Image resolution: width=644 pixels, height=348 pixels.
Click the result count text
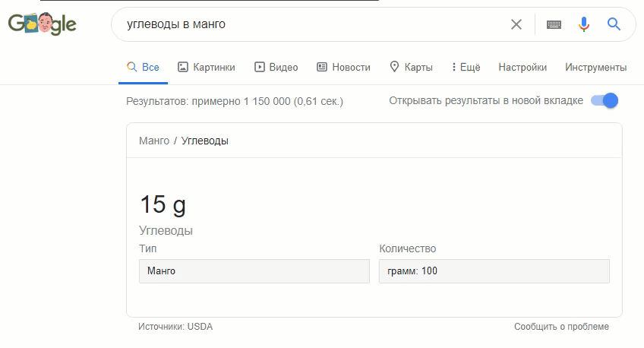235,101
